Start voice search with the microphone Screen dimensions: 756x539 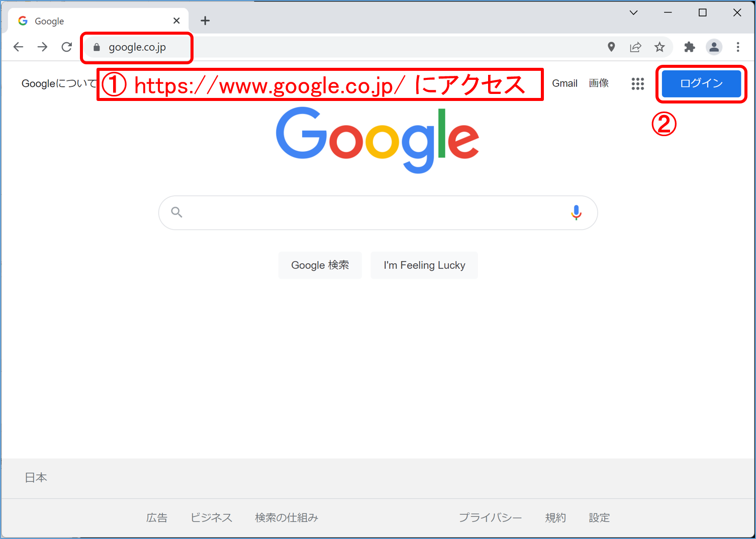pyautogui.click(x=576, y=212)
